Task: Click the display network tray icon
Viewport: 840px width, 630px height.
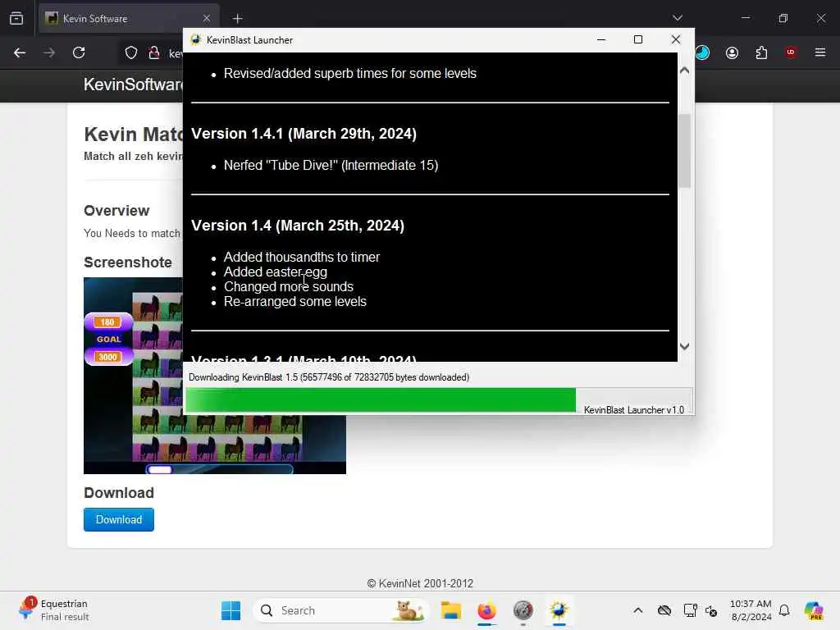Action: click(690, 610)
